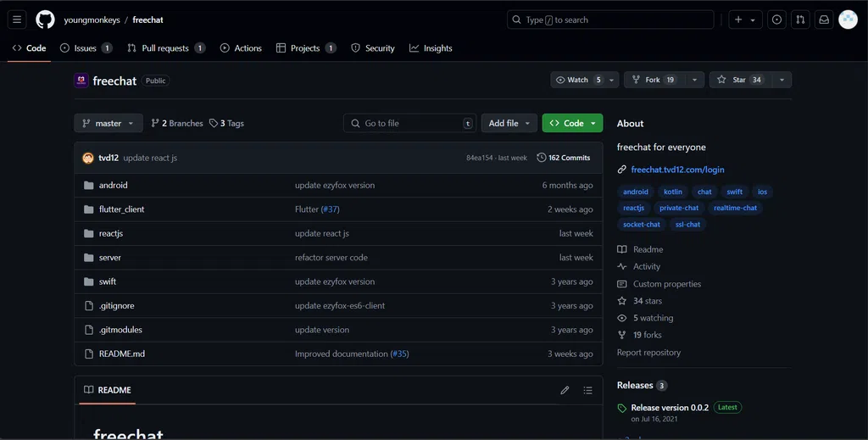Open pull requests icon in header
Image resolution: width=868 pixels, height=440 pixels.
pos(800,20)
